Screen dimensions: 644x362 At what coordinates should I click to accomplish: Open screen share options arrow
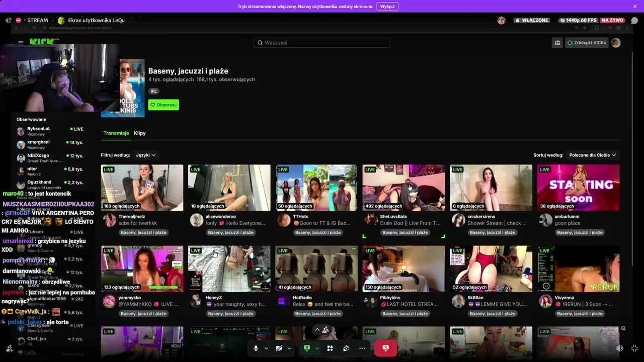click(317, 348)
